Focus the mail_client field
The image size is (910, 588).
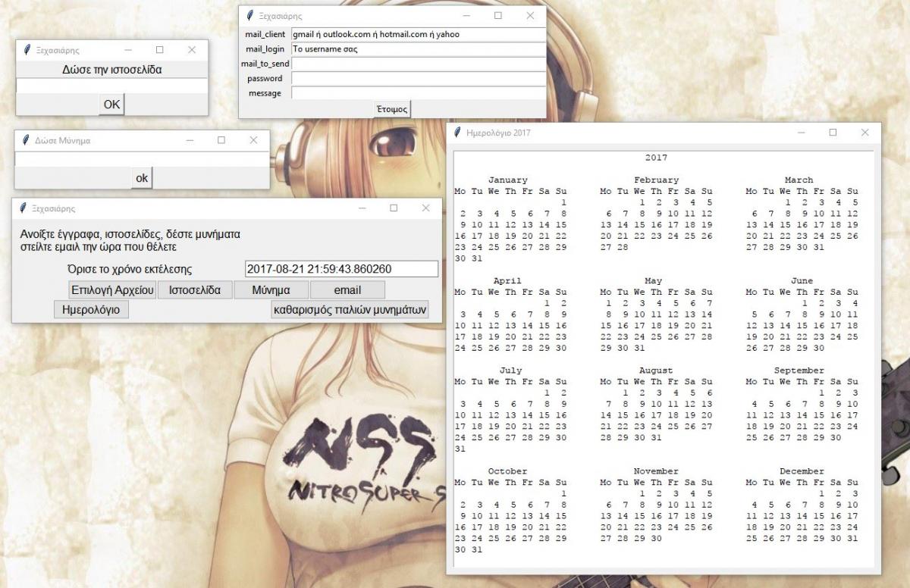pyautogui.click(x=418, y=34)
